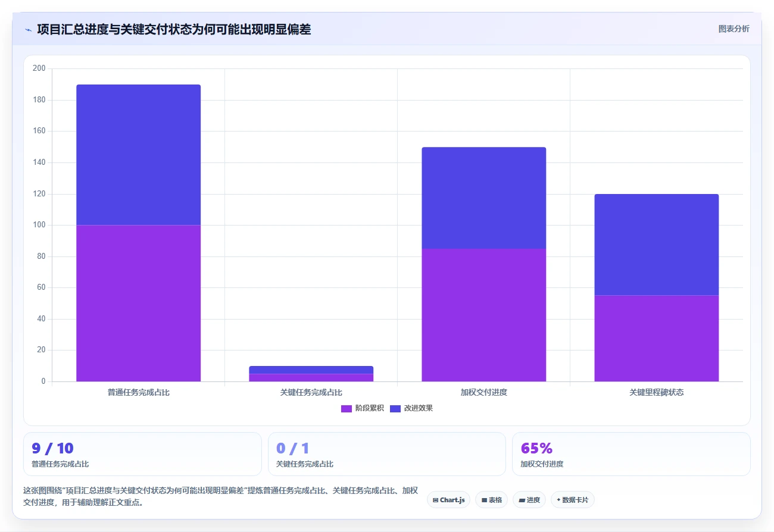Viewport: 774px width, 532px height.
Task: Open the 9 / 10 stat card
Action: click(x=142, y=454)
